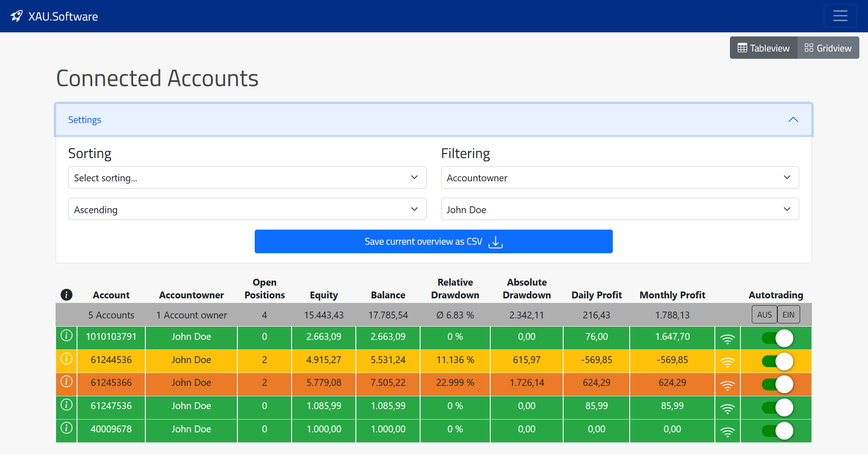Click the Autotrading column header
868x456 pixels.
(x=776, y=295)
